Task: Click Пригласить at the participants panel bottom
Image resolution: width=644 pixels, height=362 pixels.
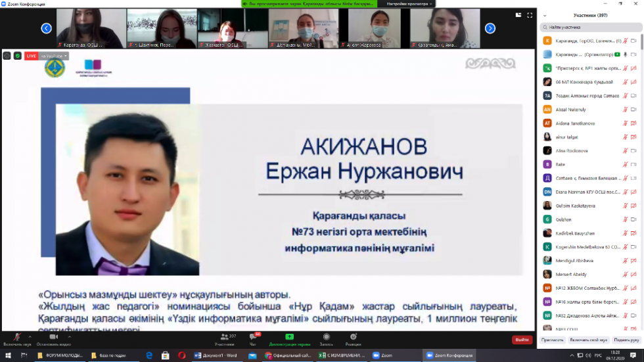Action: coord(553,340)
